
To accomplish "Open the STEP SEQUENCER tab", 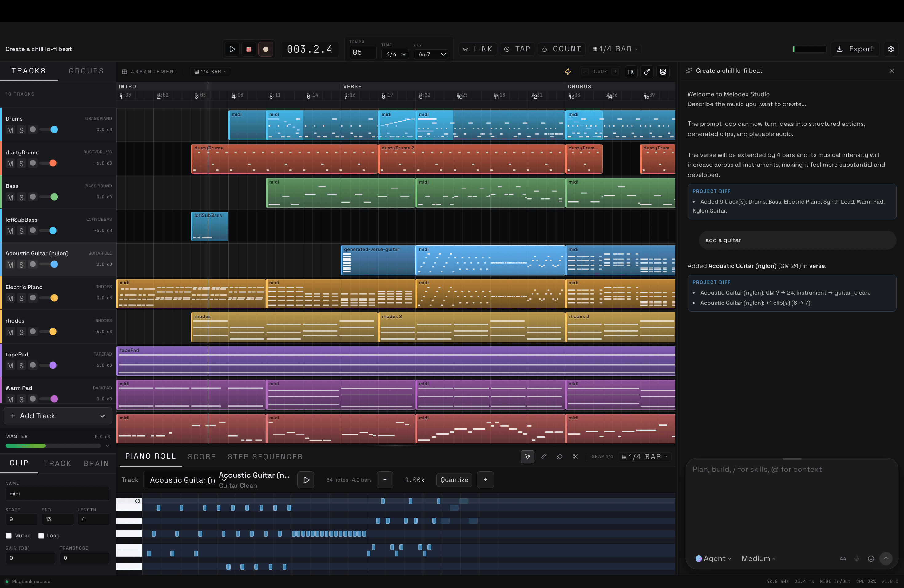I will coord(265,457).
